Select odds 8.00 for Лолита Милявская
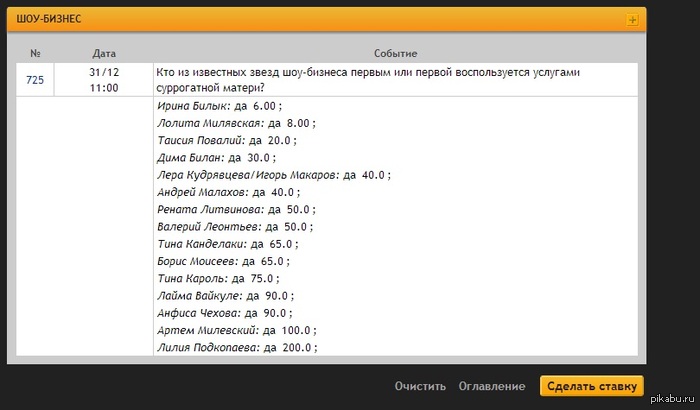The height and width of the screenshot is (410, 700). [298, 123]
